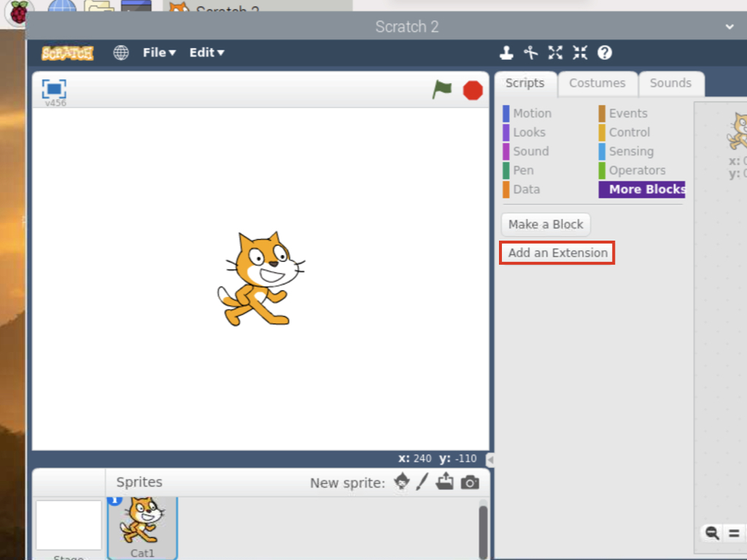
Task: Switch stage to full screen mode
Action: pyautogui.click(x=54, y=89)
